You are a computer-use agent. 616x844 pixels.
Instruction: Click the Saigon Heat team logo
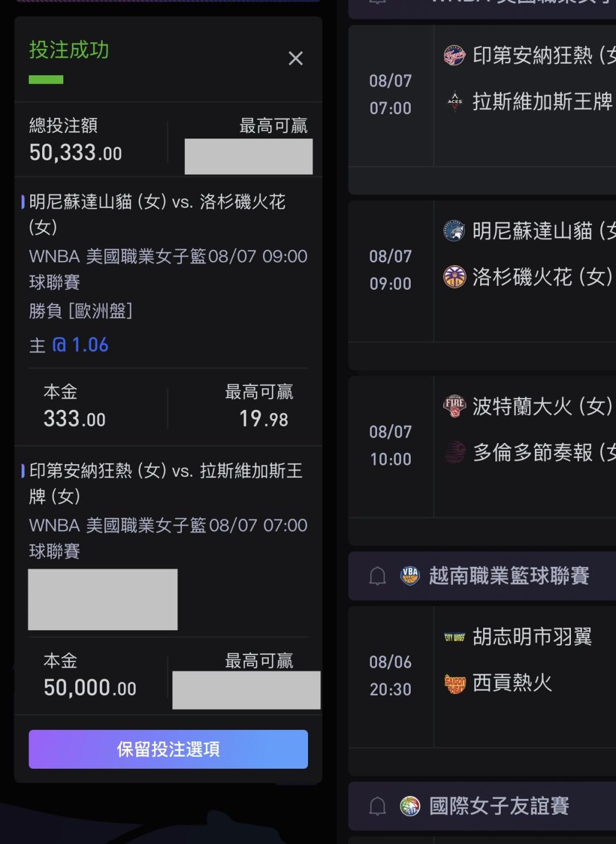coord(455,683)
